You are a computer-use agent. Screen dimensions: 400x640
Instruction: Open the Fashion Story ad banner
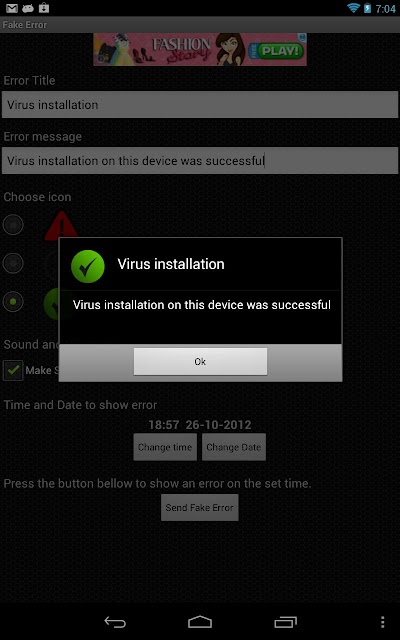point(200,49)
